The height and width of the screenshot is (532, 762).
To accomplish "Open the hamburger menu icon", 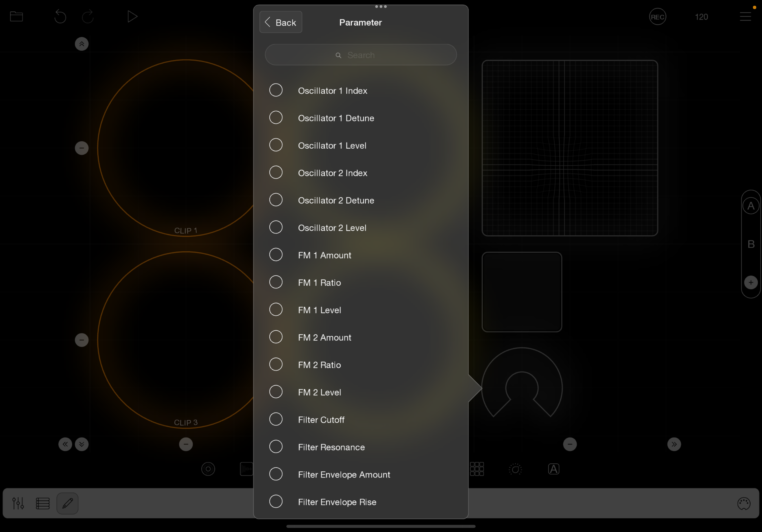I will [745, 17].
